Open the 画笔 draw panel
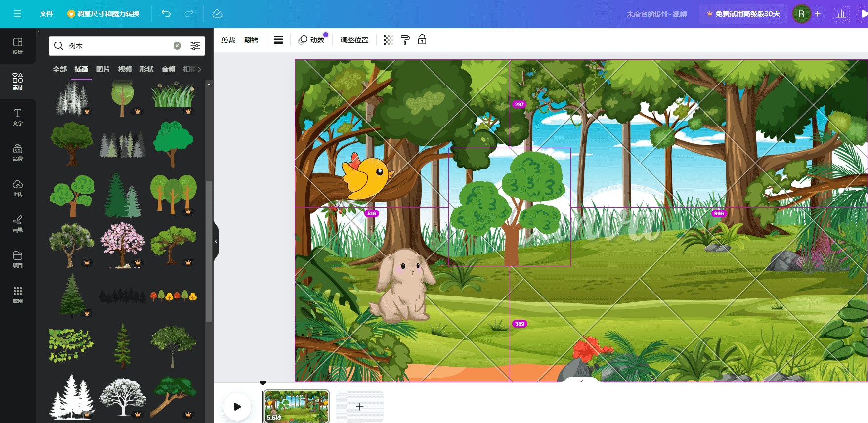Screen dimensions: 868x423 coord(18,223)
